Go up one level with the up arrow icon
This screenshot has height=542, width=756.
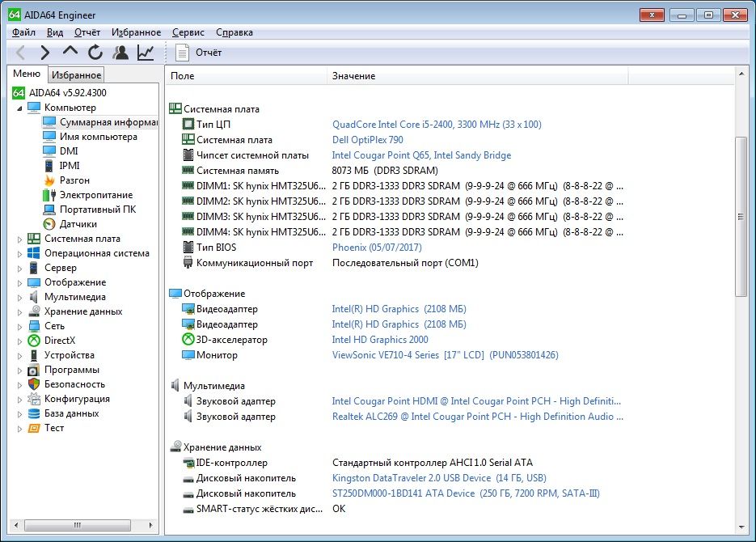70,51
